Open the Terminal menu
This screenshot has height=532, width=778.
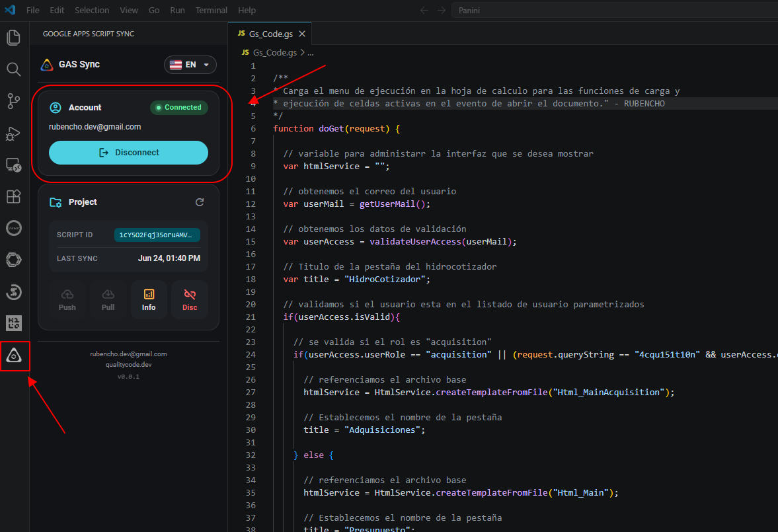tap(212, 10)
